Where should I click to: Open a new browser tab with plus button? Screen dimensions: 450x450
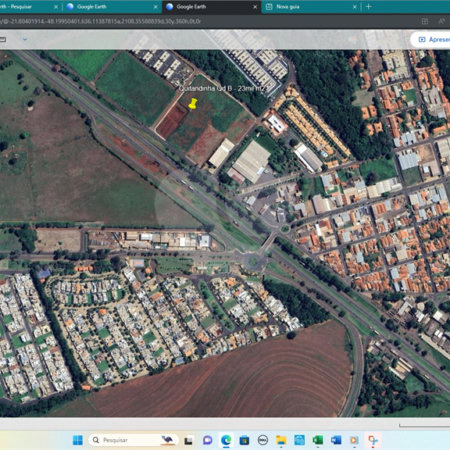(x=368, y=7)
